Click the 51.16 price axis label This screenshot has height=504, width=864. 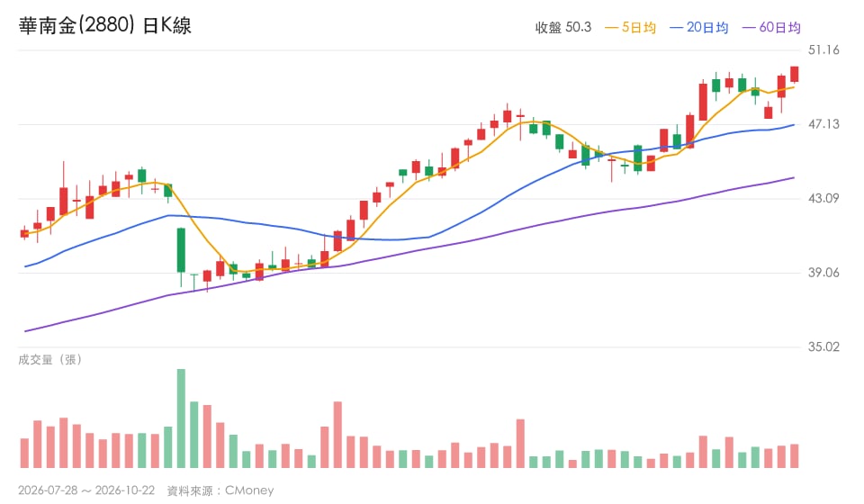pyautogui.click(x=823, y=50)
